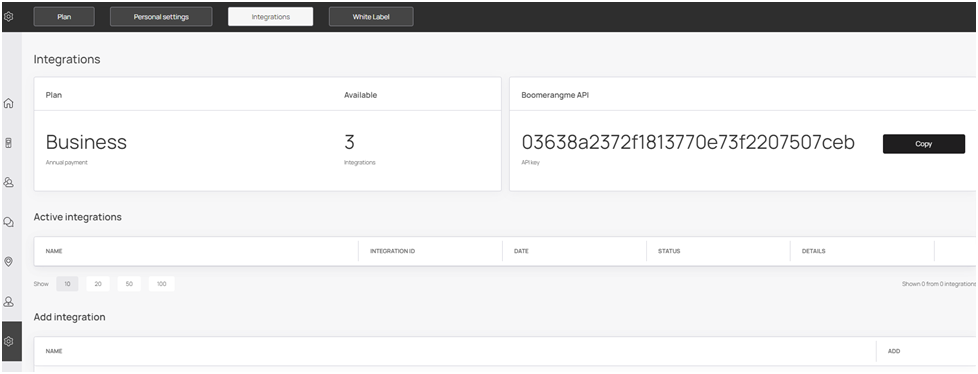Screen dimensions: 978x374
Task: Open the Home page from the sidebar
Action: [9, 103]
